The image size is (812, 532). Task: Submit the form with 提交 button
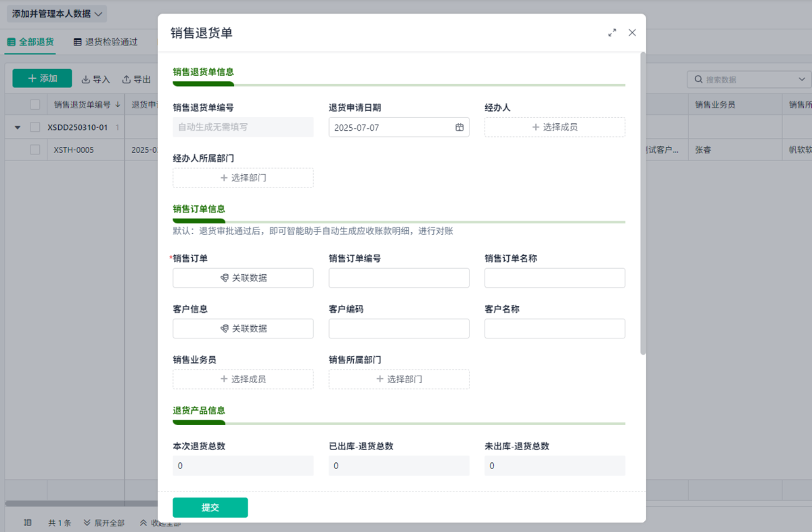tap(210, 508)
